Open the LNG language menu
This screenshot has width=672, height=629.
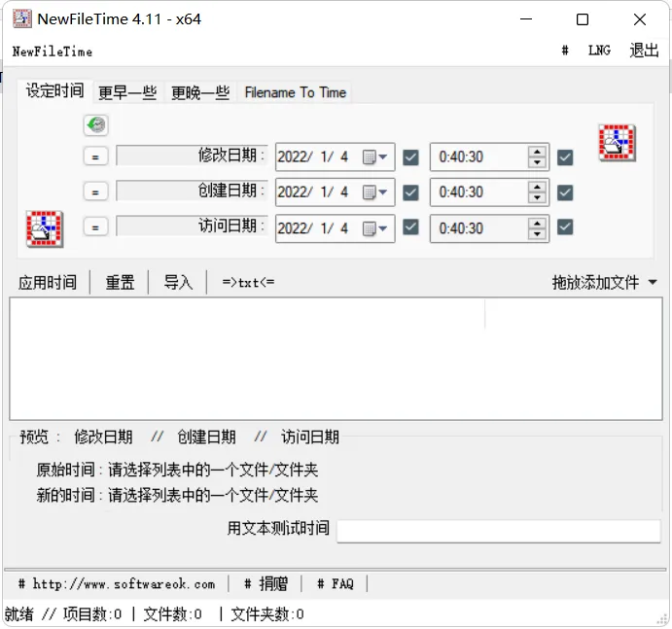pyautogui.click(x=599, y=51)
